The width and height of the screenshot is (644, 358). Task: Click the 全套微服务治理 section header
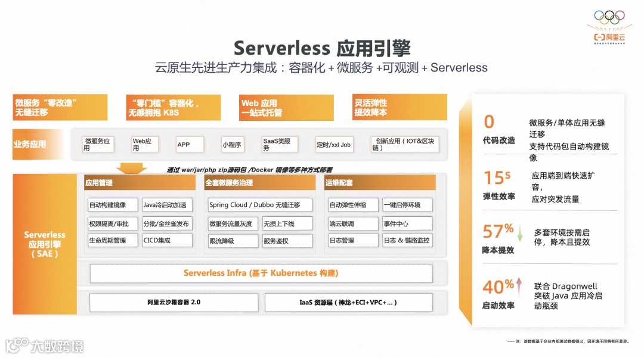tap(259, 182)
